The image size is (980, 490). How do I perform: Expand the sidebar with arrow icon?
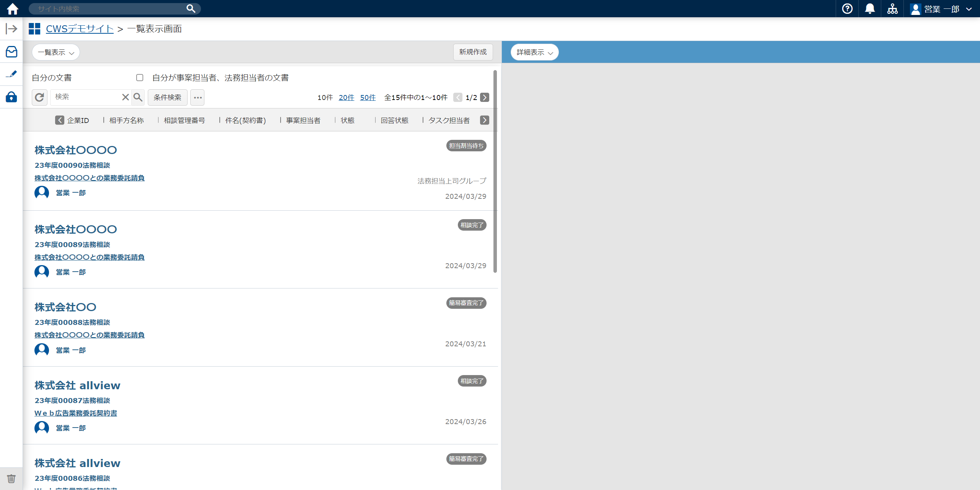(x=11, y=29)
